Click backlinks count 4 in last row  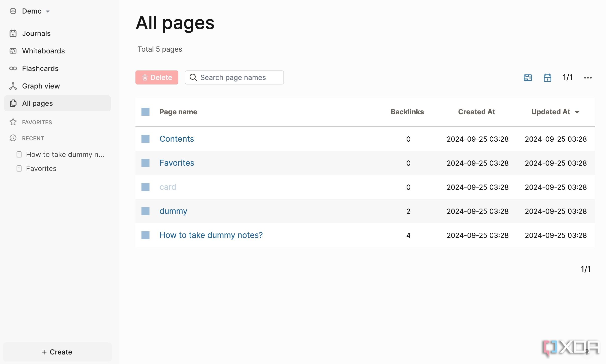tap(408, 235)
